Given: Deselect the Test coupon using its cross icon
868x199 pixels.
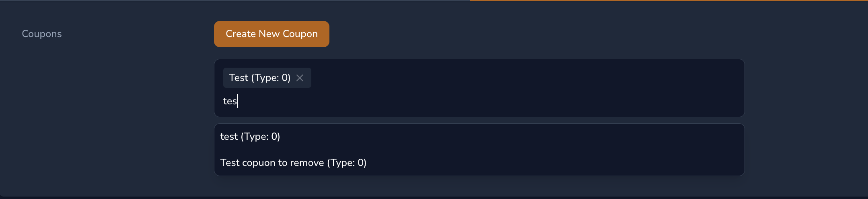Looking at the screenshot, I should pyautogui.click(x=300, y=78).
